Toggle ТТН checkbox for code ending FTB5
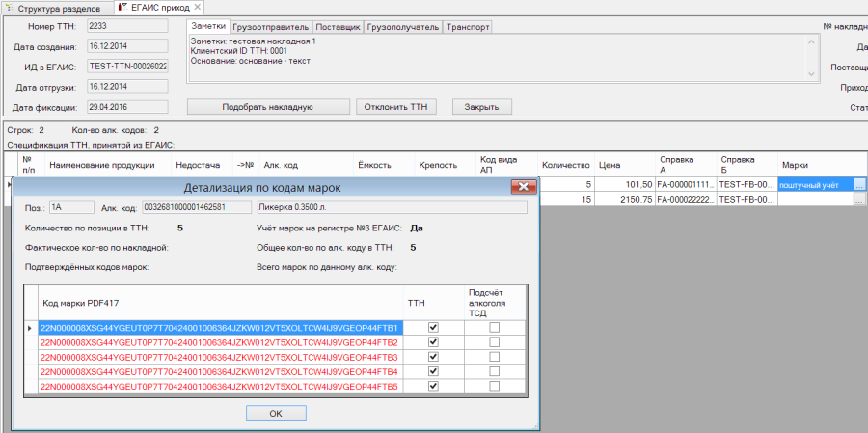The image size is (868, 433). tap(433, 386)
